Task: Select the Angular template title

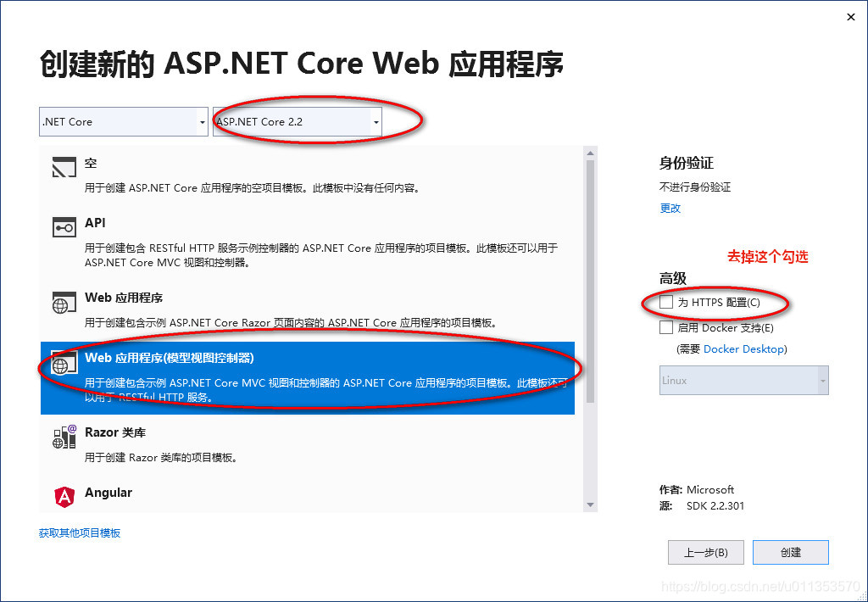Action: pyautogui.click(x=108, y=493)
